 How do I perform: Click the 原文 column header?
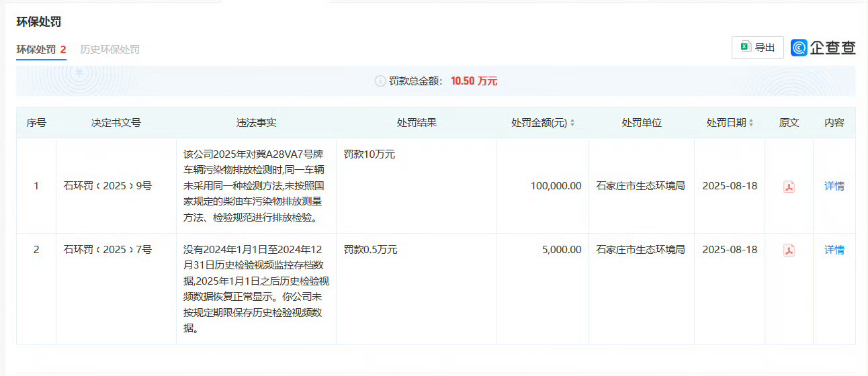789,123
